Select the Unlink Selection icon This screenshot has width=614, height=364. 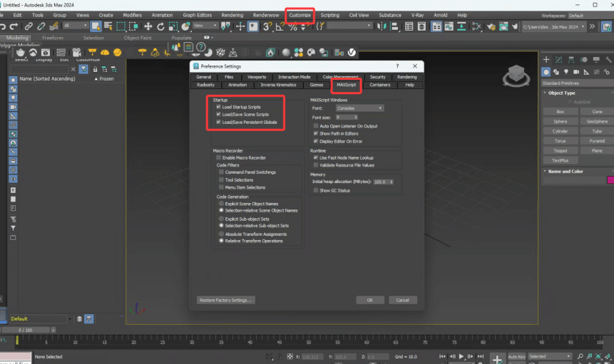tap(41, 26)
